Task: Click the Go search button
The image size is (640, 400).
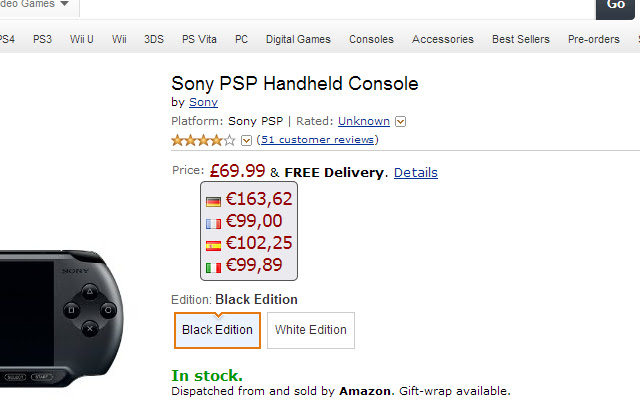Action: (615, 8)
